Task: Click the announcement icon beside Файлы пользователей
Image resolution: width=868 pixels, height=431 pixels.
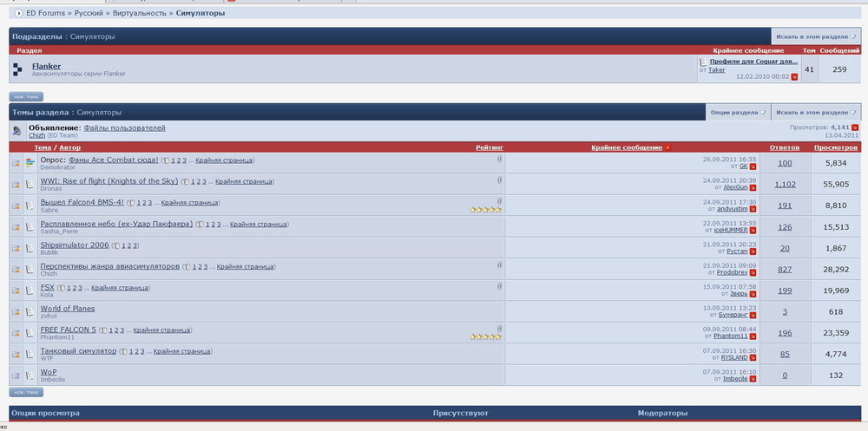Action: click(16, 131)
